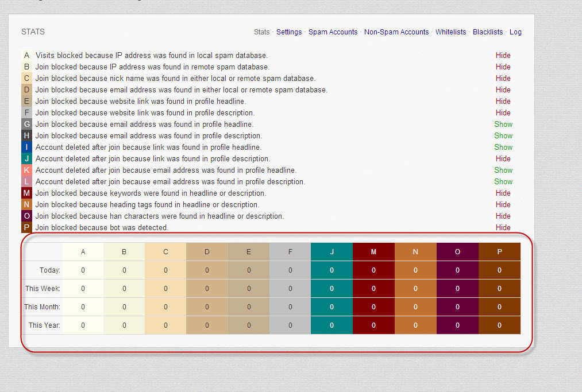Click the blue I legend swatch

point(26,148)
